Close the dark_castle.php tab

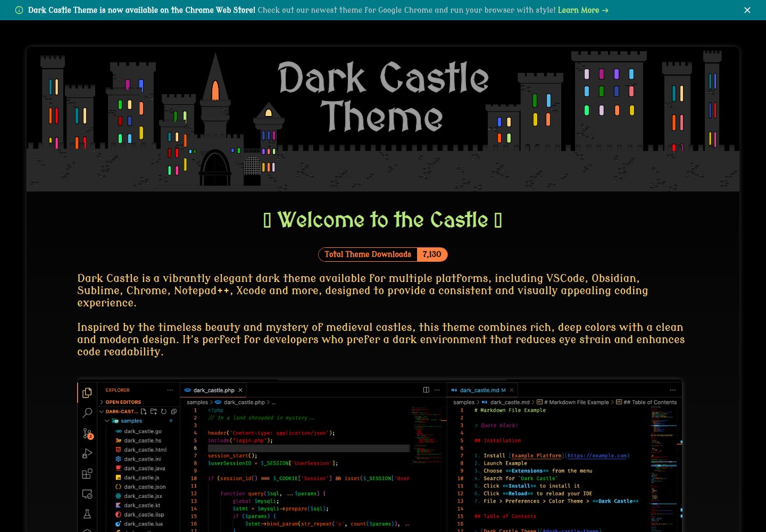click(240, 390)
